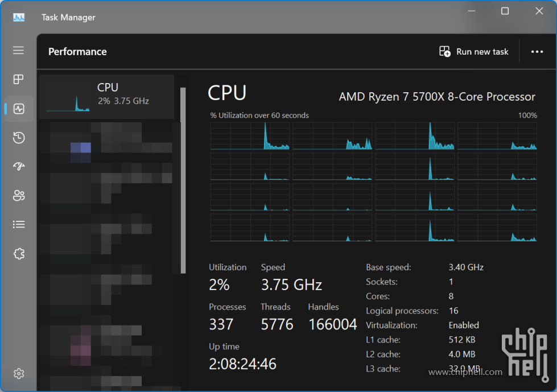Minimize the Task Manager window
This screenshot has width=557, height=392.
(472, 11)
